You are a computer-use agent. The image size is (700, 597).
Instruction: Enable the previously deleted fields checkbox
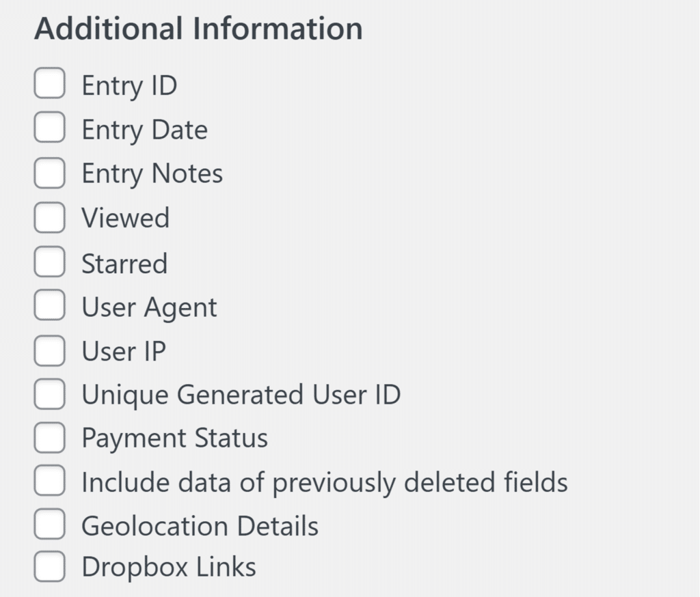pos(50,482)
